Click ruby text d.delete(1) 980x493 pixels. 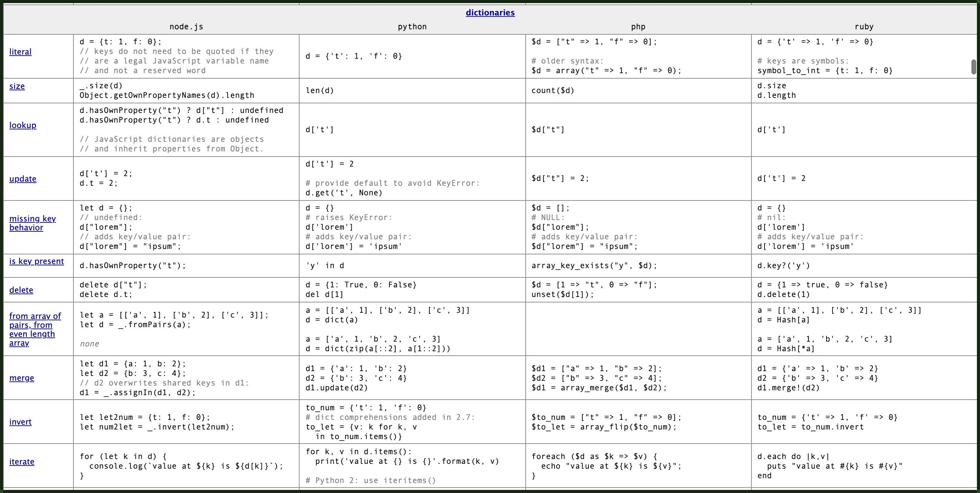pyautogui.click(x=784, y=295)
